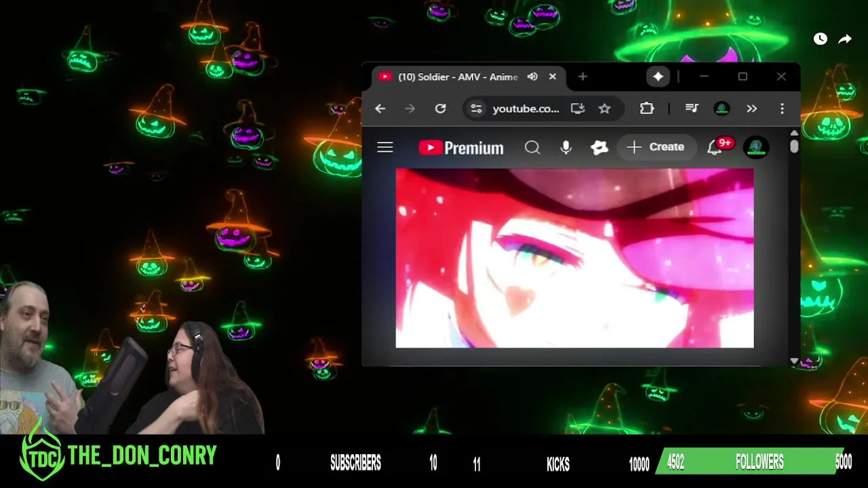The height and width of the screenshot is (488, 868).
Task: Reload the YouTube page
Action: coord(440,108)
